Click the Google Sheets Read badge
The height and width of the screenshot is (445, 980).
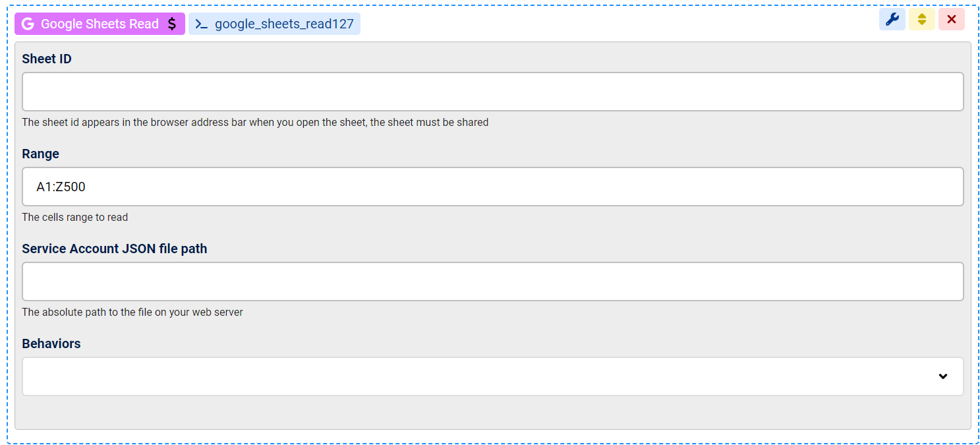tap(100, 24)
